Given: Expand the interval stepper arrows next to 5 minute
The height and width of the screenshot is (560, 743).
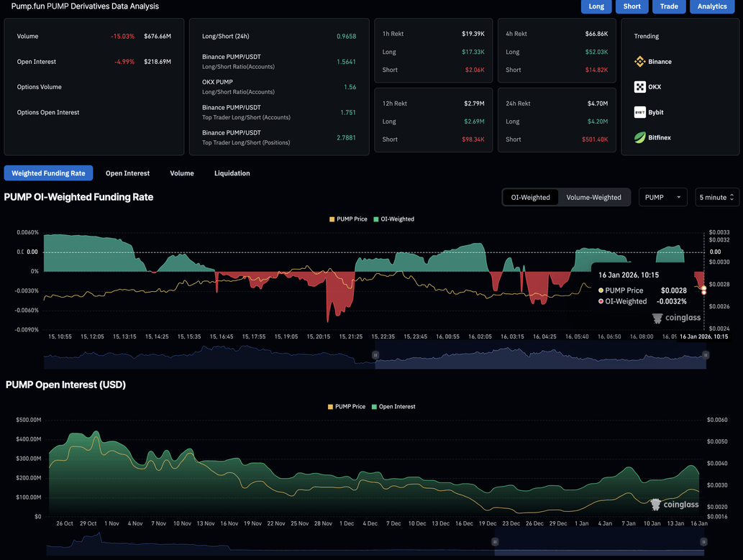Looking at the screenshot, I should click(x=733, y=196).
